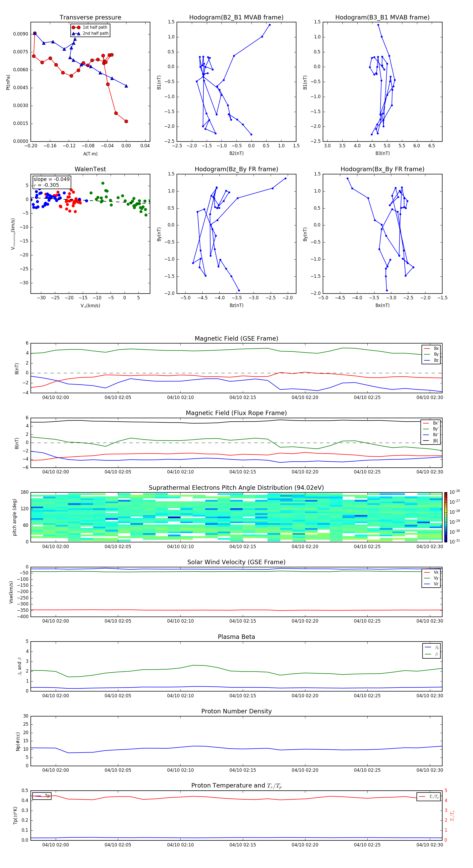Click the "Hodogram(Bz_By FR frame)" title
Viewport: 473px width, 868px height.
[x=236, y=169]
